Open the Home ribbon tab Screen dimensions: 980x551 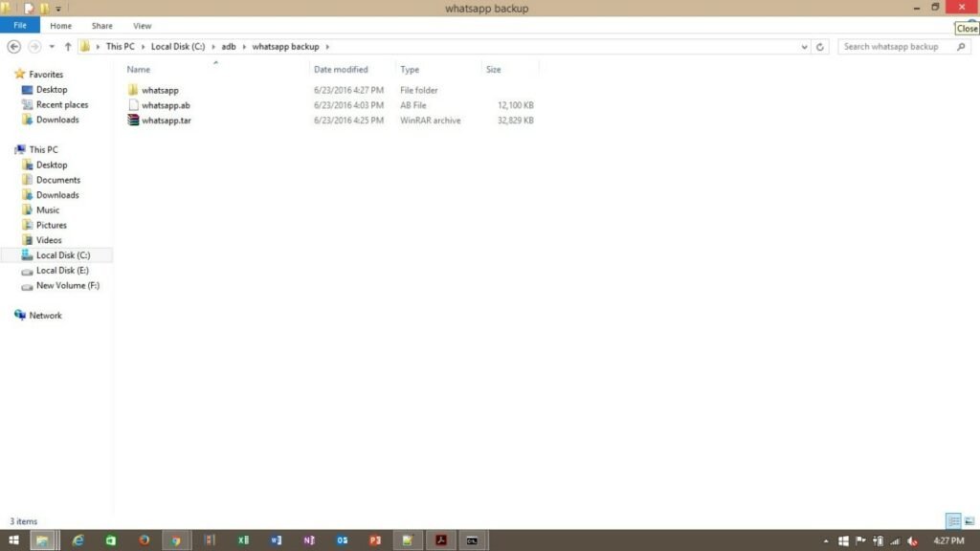click(60, 26)
